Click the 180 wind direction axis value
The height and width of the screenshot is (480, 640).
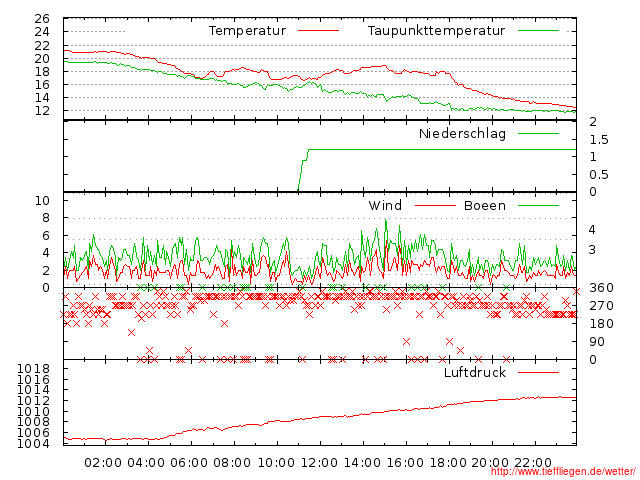(x=601, y=324)
